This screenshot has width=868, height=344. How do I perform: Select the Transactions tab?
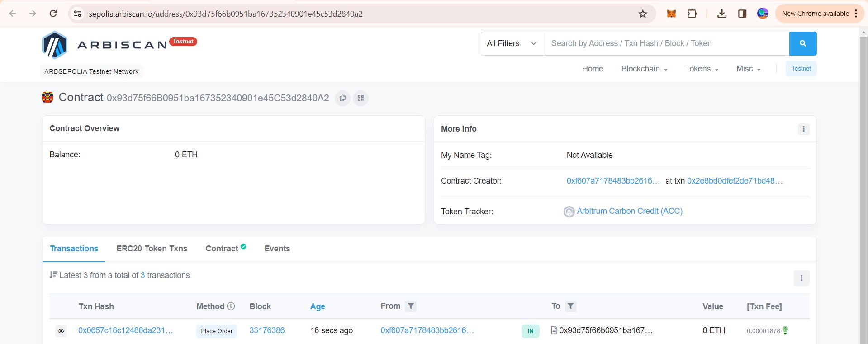(x=74, y=249)
